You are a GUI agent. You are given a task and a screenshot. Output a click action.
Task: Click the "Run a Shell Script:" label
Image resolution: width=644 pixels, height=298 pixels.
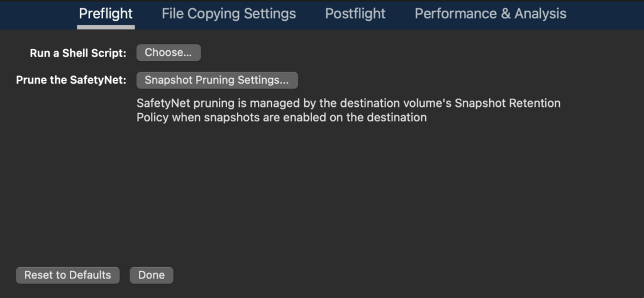coord(78,53)
